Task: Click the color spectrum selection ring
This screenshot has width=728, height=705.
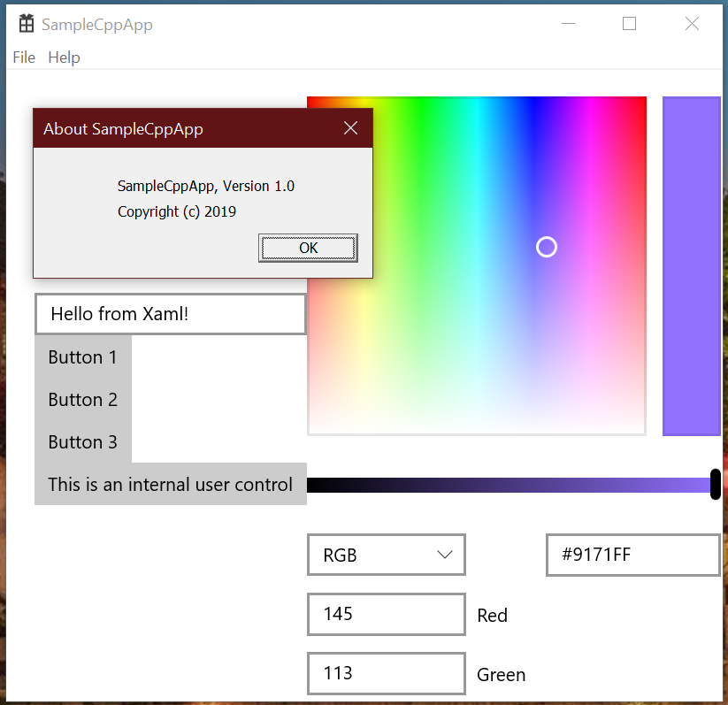Action: coord(547,247)
